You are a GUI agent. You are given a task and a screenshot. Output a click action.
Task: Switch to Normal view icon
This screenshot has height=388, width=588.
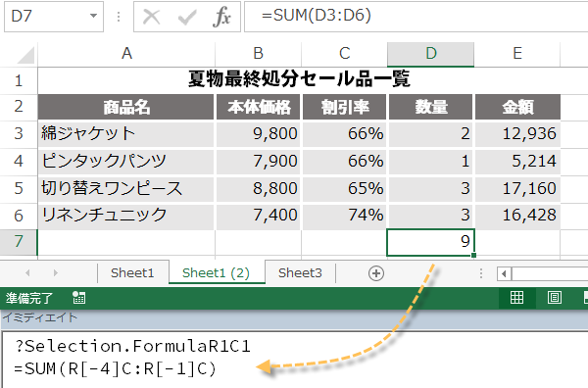pos(516,298)
